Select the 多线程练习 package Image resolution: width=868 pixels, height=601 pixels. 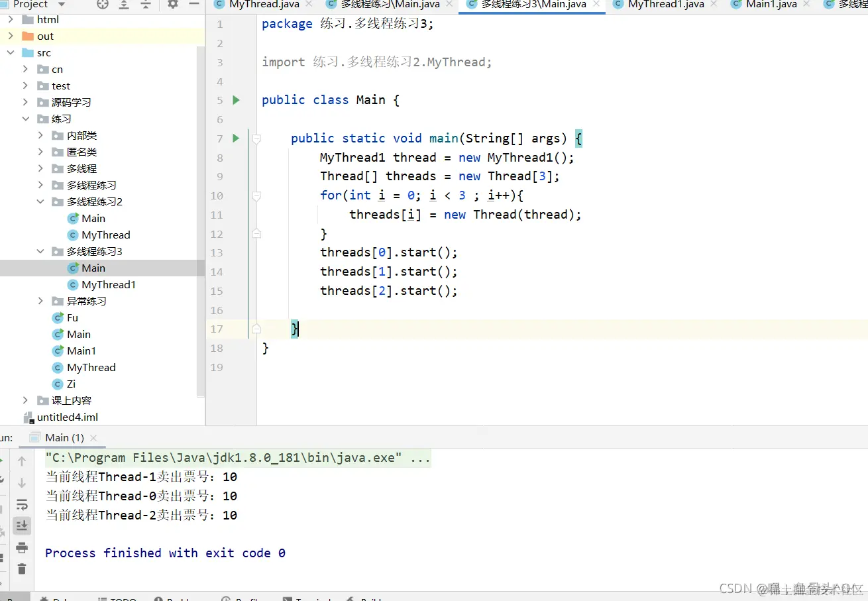point(91,185)
